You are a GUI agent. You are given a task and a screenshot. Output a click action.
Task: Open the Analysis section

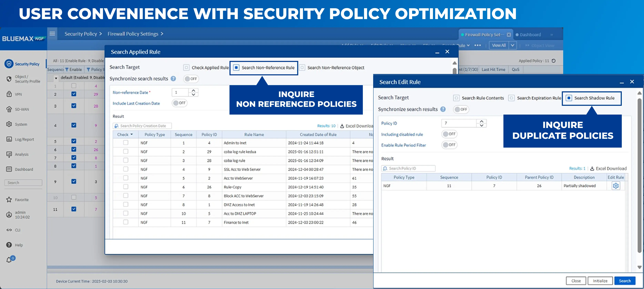17,154
